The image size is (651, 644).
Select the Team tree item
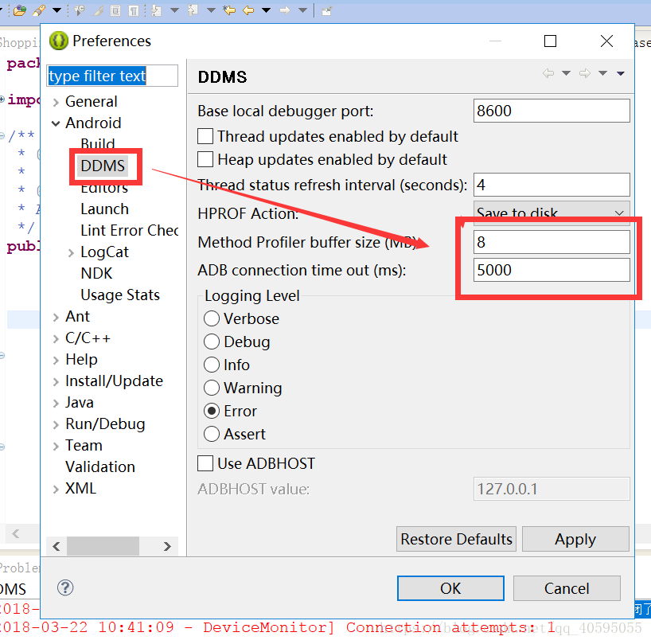[x=84, y=445]
